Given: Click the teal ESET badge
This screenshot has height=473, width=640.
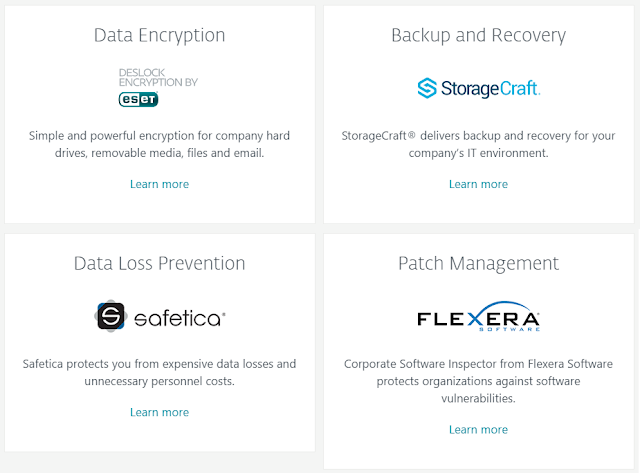Looking at the screenshot, I should [139, 98].
